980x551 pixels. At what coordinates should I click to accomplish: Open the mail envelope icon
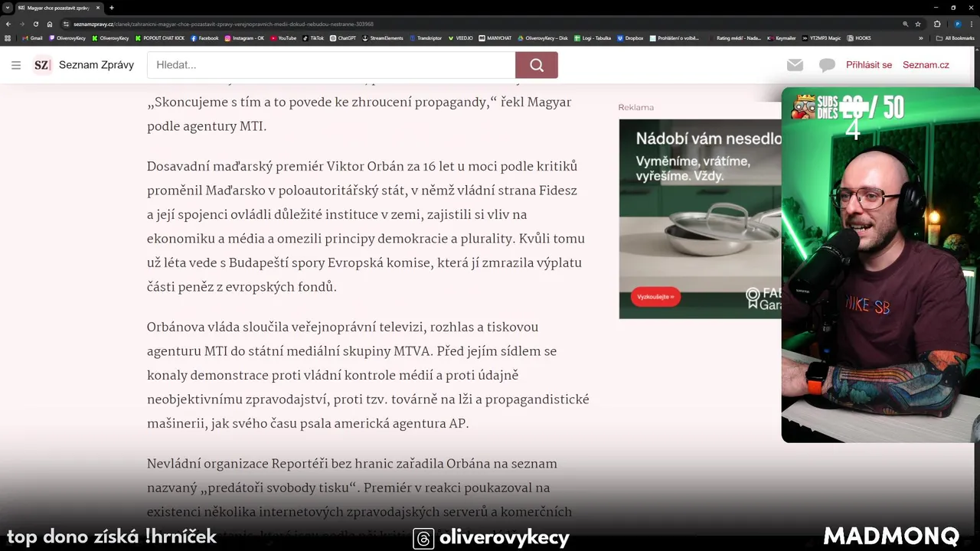point(795,65)
